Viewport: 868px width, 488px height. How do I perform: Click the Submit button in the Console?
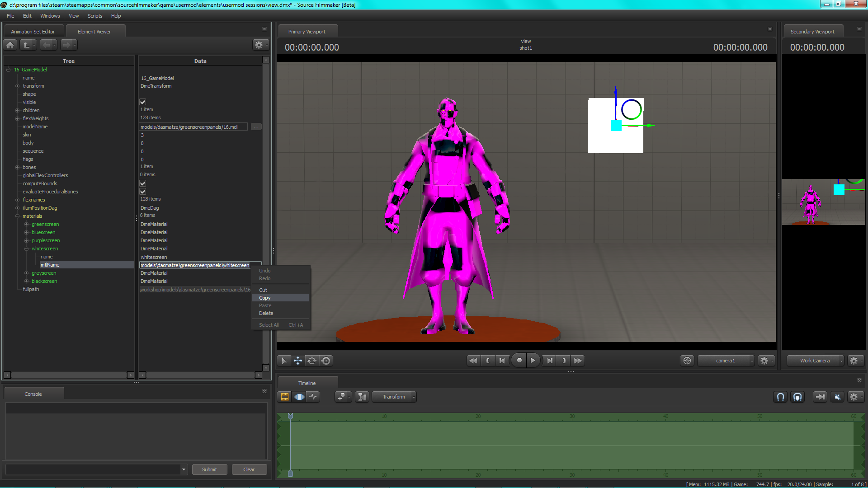(209, 469)
